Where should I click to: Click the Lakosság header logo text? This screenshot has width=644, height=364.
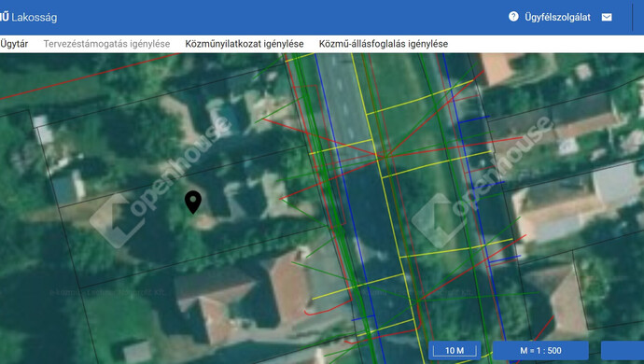(35, 17)
